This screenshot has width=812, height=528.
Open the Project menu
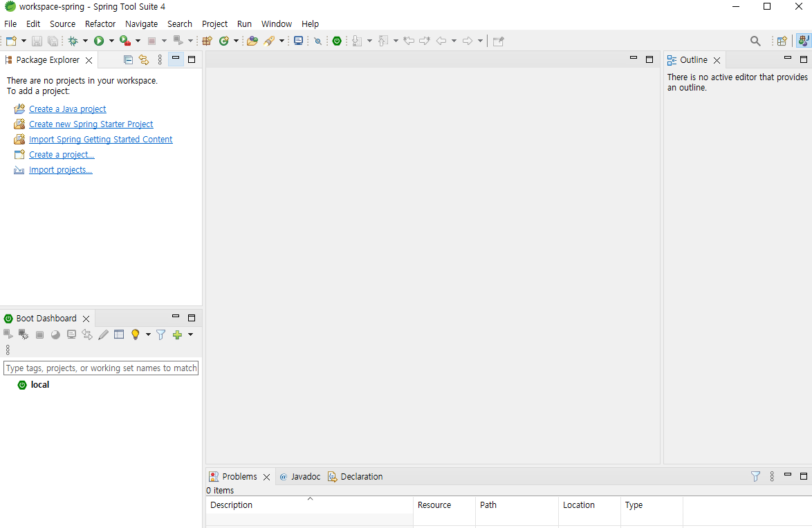pos(214,23)
